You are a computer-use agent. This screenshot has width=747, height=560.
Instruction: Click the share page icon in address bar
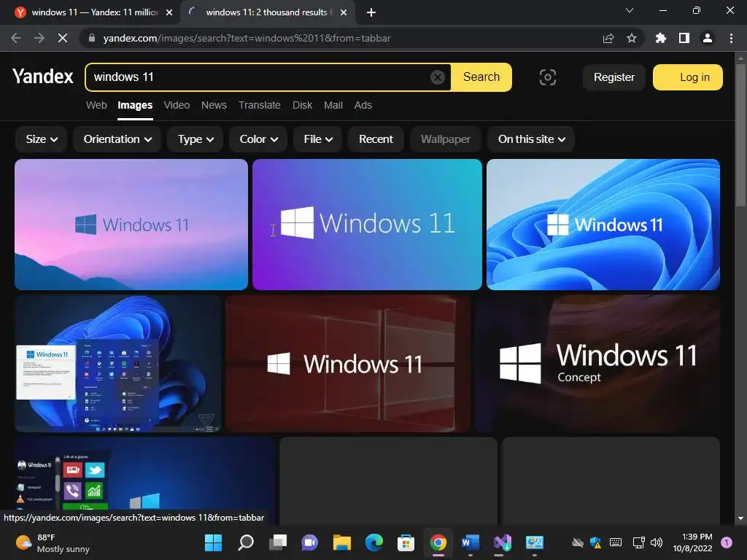(608, 38)
